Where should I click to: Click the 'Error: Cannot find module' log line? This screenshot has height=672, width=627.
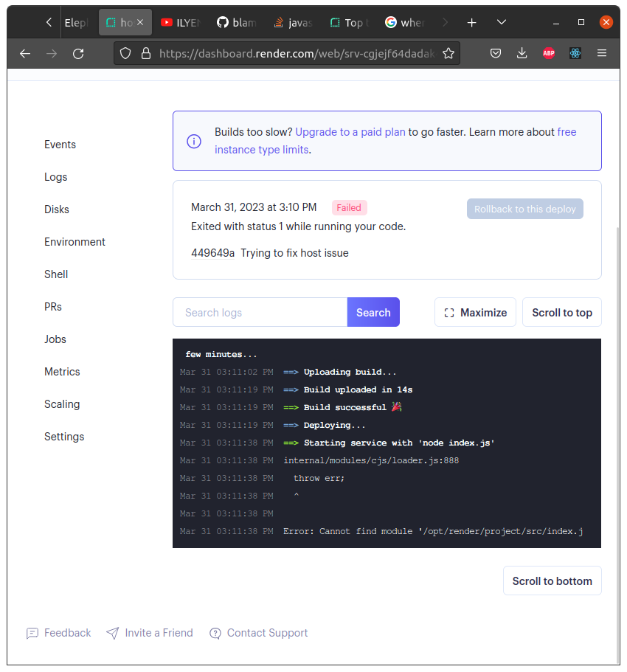[x=433, y=531]
